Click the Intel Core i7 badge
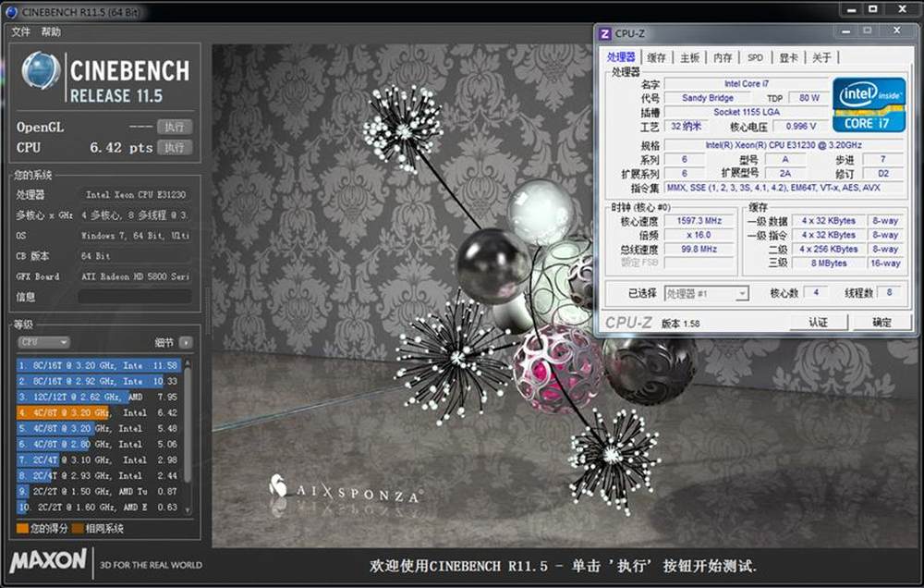The width and height of the screenshot is (924, 588). [x=868, y=104]
